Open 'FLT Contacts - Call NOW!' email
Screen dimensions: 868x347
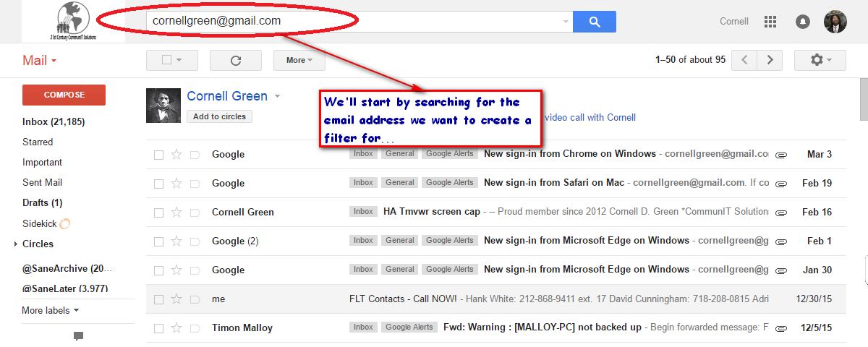404,299
